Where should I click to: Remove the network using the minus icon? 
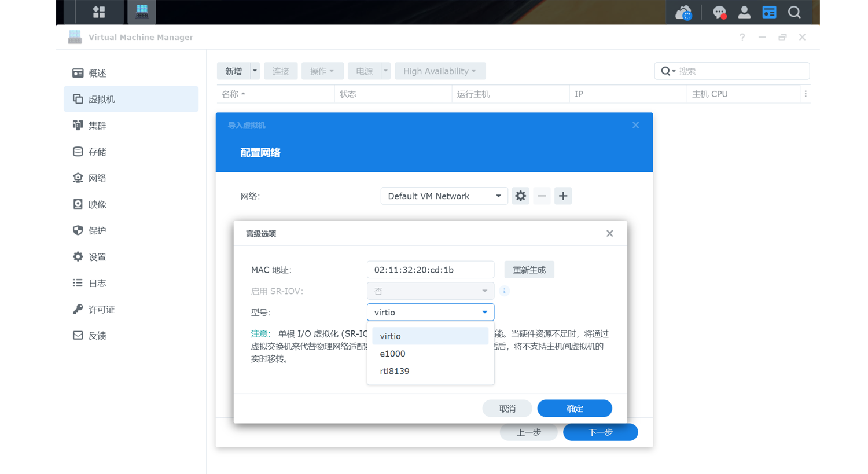tap(542, 196)
